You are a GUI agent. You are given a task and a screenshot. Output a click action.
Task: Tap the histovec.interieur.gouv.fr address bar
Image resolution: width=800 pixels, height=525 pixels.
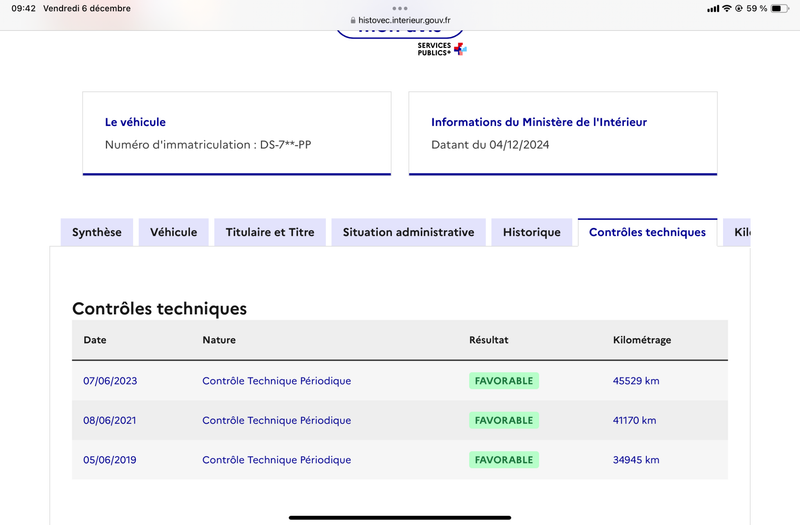(400, 20)
